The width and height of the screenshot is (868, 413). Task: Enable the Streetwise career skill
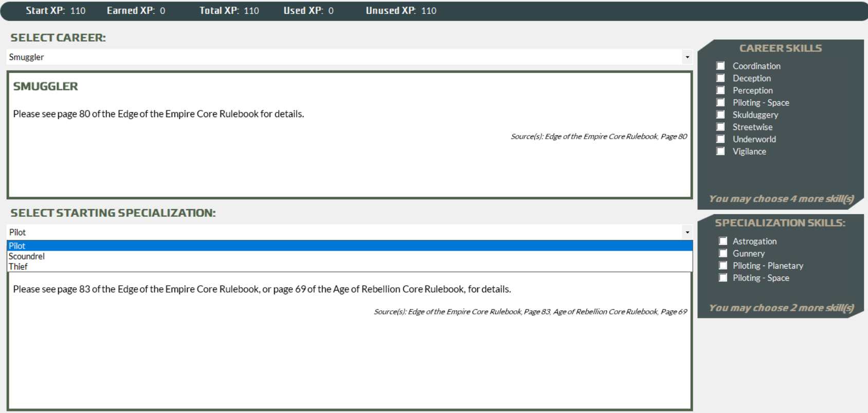[720, 127]
